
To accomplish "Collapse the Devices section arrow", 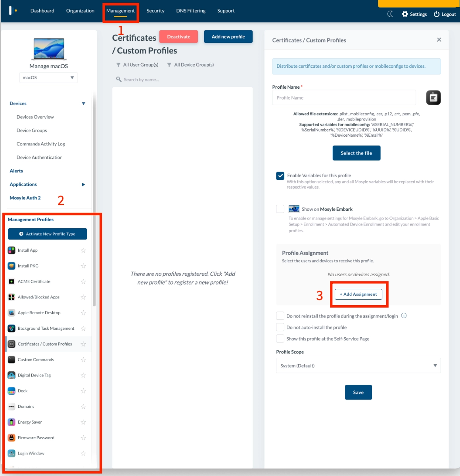I will (x=83, y=103).
